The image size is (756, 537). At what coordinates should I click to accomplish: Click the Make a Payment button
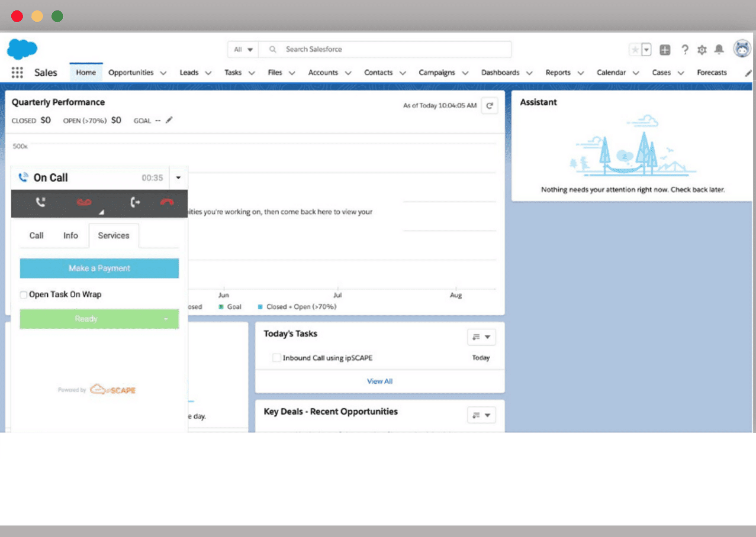point(99,268)
